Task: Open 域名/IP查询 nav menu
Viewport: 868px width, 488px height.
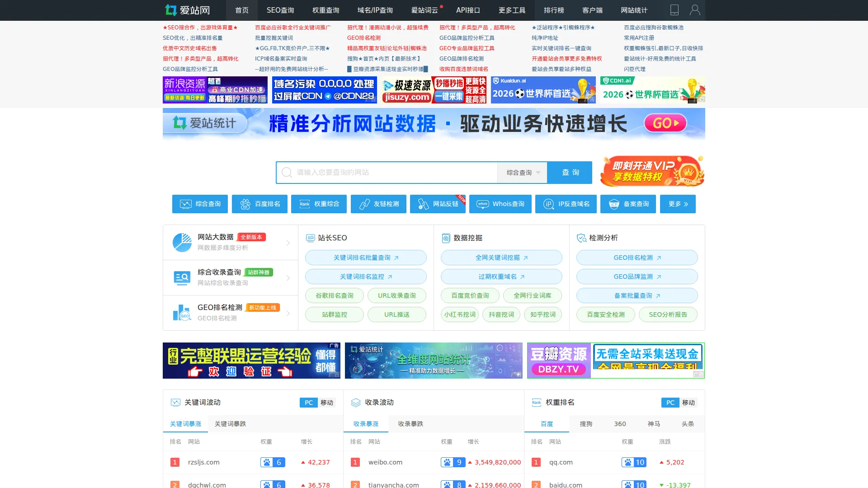Action: (x=375, y=10)
